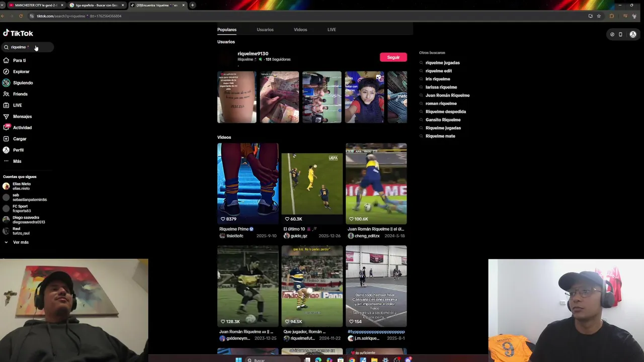Open El último 10 video thumbnail
644x362 pixels.
tap(312, 184)
